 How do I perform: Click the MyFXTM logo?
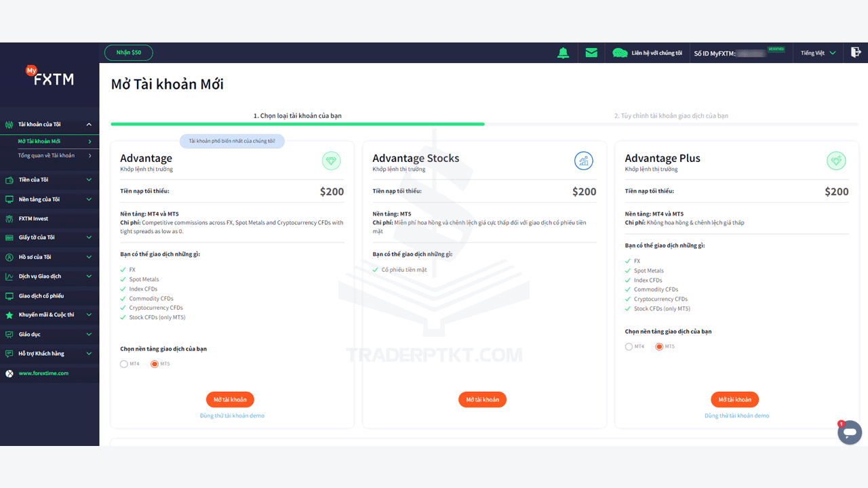click(50, 77)
